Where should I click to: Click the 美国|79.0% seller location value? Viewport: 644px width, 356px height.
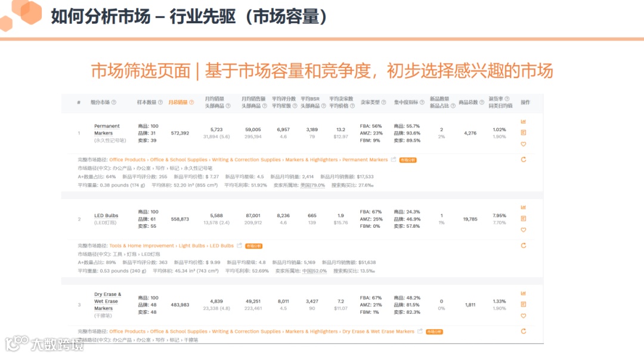pyautogui.click(x=312, y=185)
